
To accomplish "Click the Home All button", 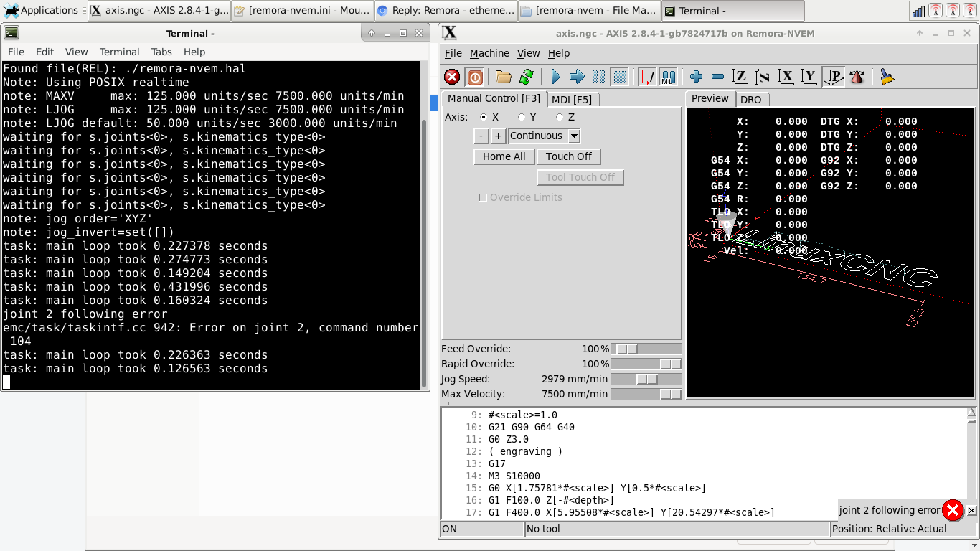I will tap(504, 156).
